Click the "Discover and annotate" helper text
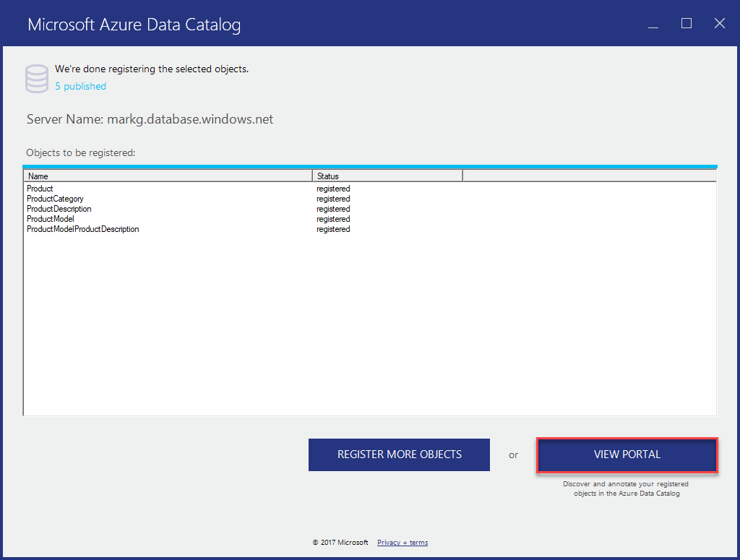740x560 pixels. click(626, 488)
